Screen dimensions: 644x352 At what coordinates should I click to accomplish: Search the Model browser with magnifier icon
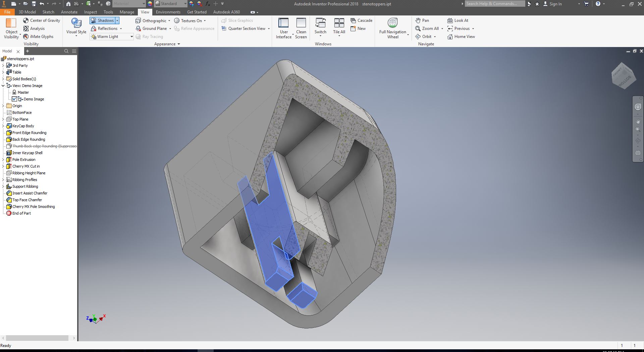coord(66,51)
